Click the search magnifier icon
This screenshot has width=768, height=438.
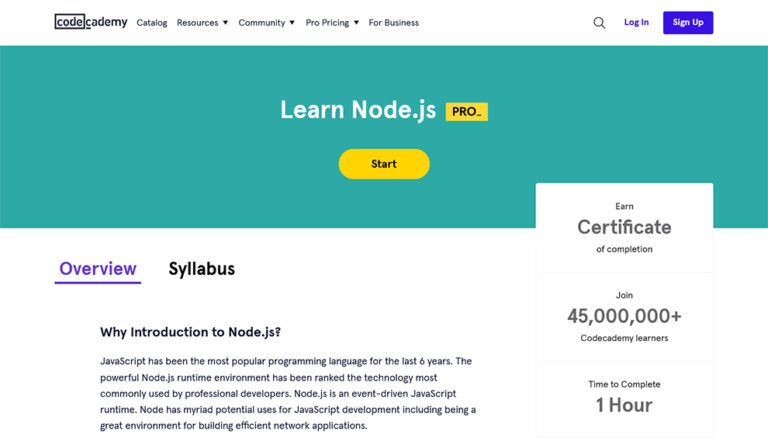[599, 23]
